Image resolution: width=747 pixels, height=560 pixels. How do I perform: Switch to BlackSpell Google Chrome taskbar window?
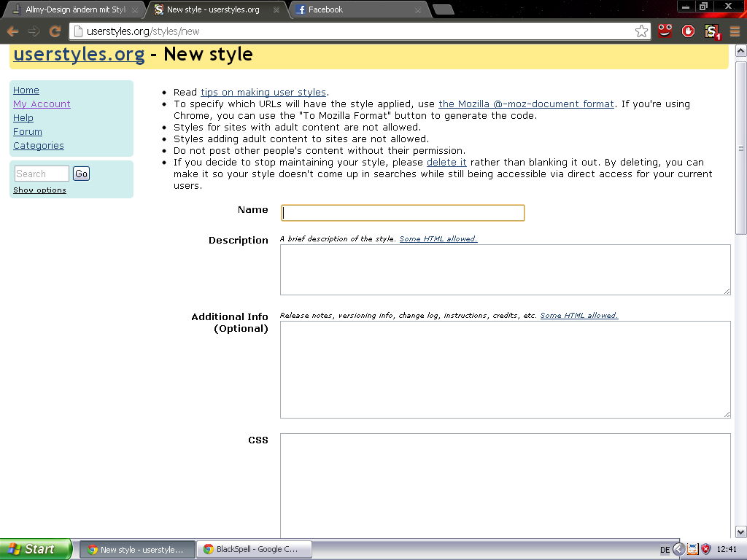254,550
